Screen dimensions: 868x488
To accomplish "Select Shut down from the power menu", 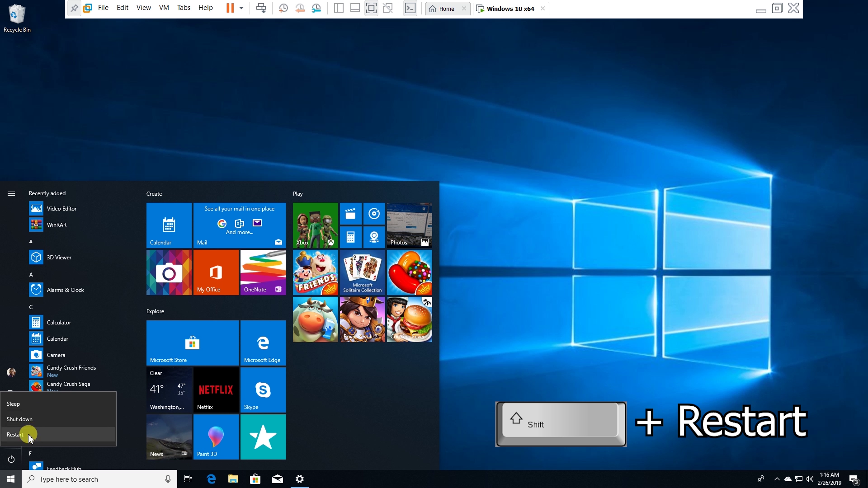I will pyautogui.click(x=19, y=419).
